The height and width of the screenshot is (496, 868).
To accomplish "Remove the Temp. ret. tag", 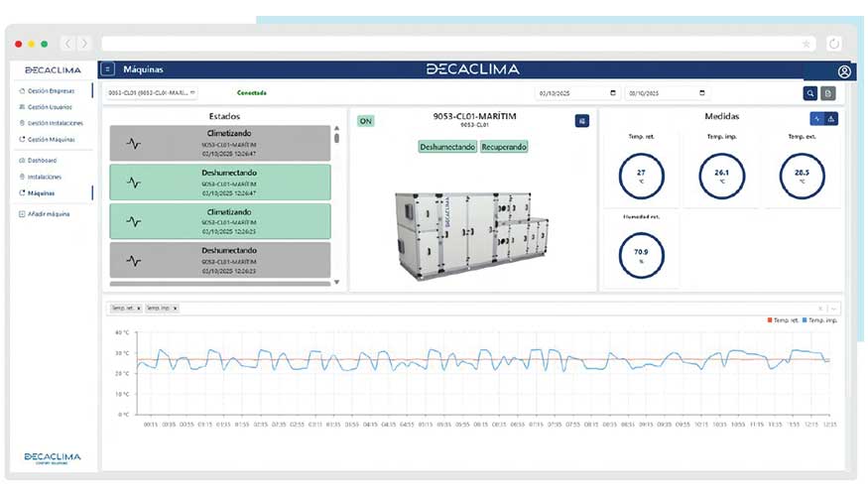I will pos(139,309).
